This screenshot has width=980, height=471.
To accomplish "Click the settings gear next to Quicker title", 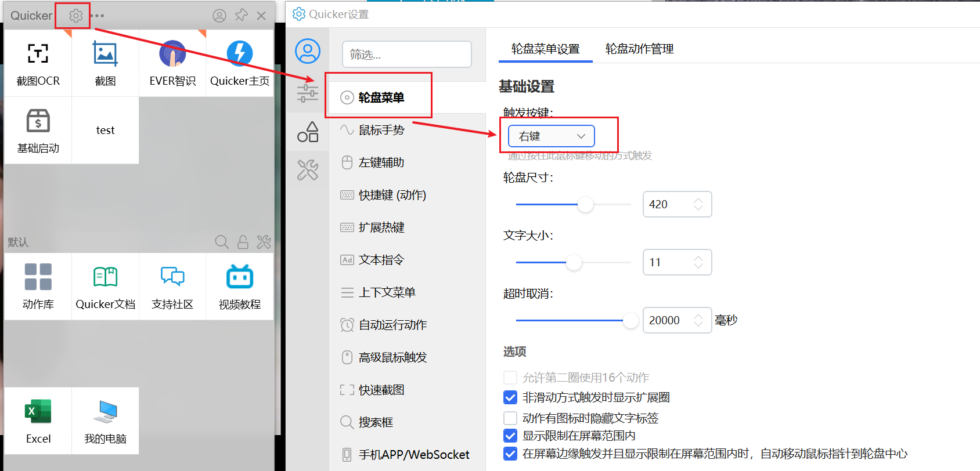I will 75,16.
